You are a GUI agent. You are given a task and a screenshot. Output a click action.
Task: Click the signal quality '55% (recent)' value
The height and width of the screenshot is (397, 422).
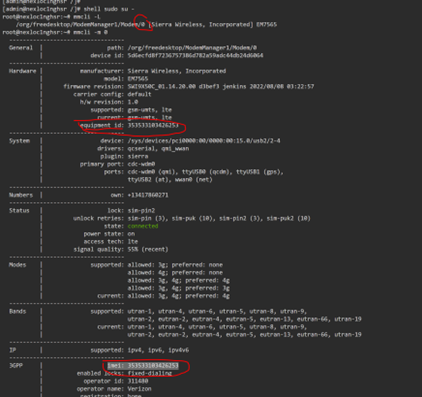point(148,250)
